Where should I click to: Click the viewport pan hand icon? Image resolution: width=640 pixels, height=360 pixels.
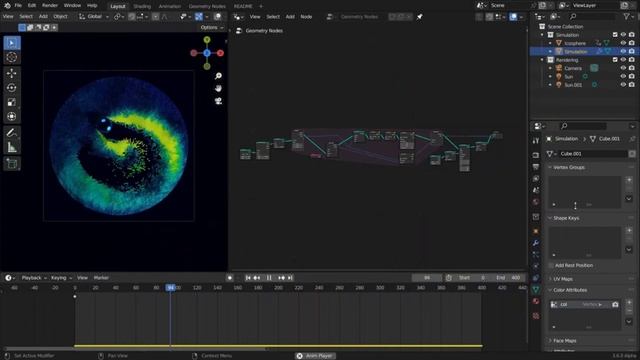pos(218,89)
